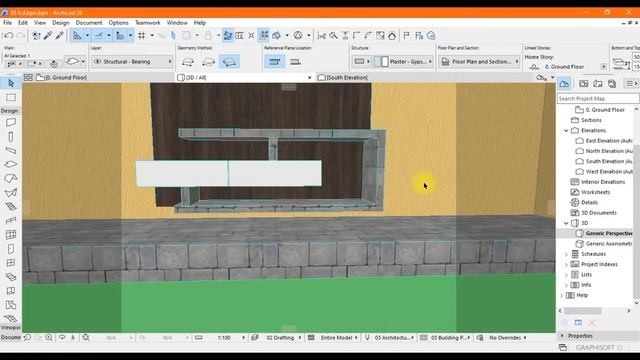640x360 pixels.
Task: Activate the Beam tool in the toolbox
Action: (11, 151)
